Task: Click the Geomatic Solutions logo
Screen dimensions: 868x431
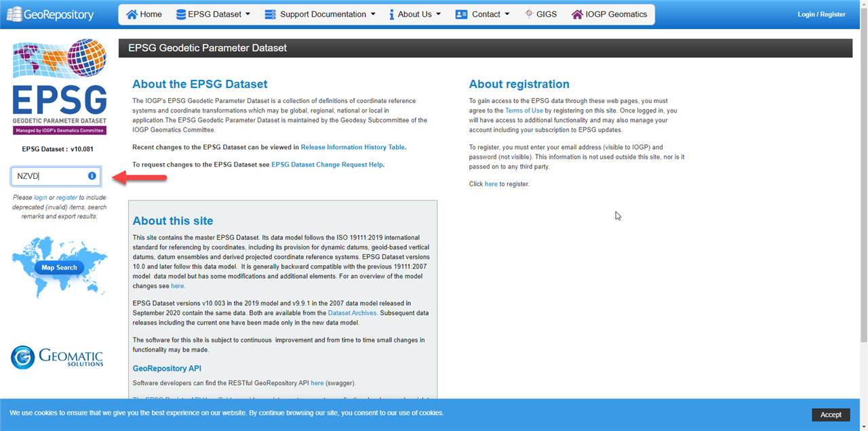Action: click(57, 357)
